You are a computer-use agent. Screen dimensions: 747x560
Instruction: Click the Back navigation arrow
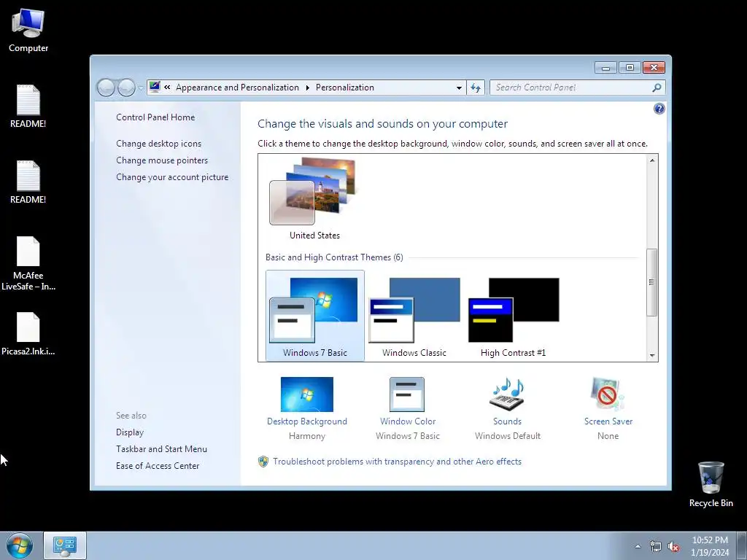click(106, 87)
